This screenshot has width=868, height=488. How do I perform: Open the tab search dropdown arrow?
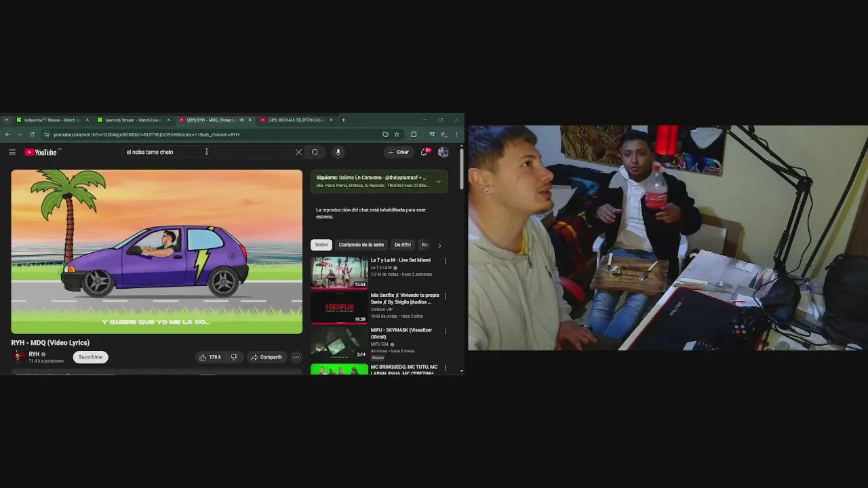pyautogui.click(x=7, y=120)
